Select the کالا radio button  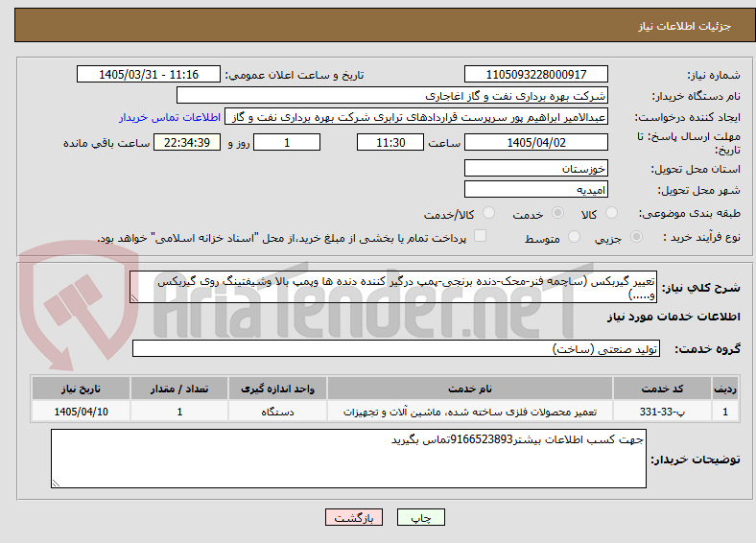click(611, 213)
